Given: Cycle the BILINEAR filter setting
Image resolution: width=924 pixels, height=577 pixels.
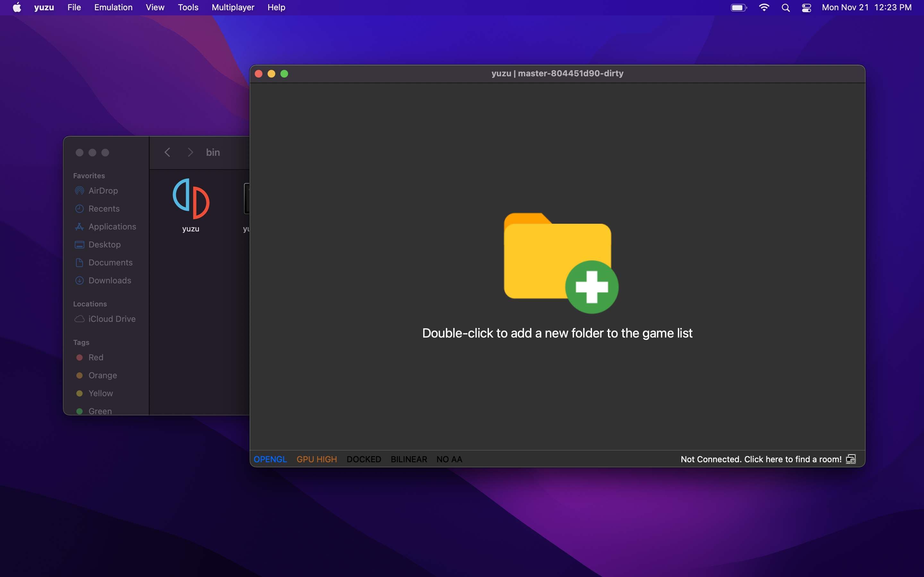Looking at the screenshot, I should click(x=408, y=459).
